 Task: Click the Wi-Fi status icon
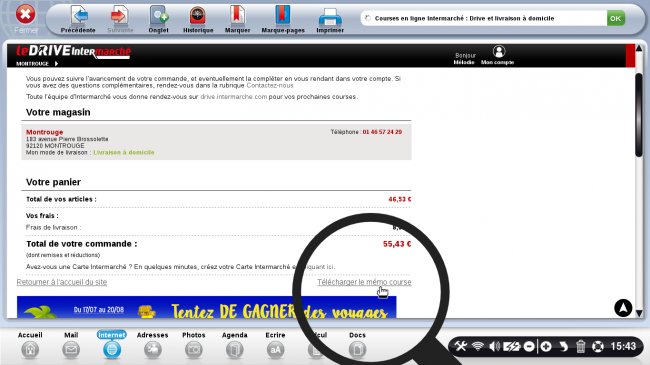click(x=478, y=346)
